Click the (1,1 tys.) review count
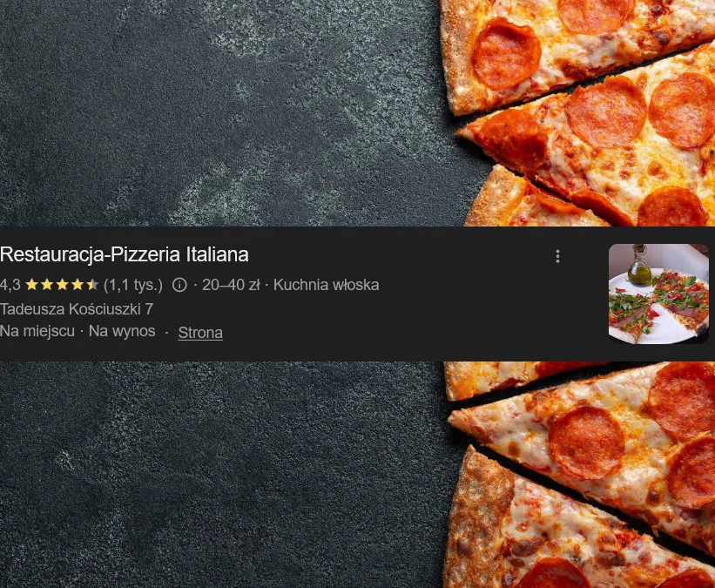Viewport: 715px width, 588px height. (x=132, y=285)
